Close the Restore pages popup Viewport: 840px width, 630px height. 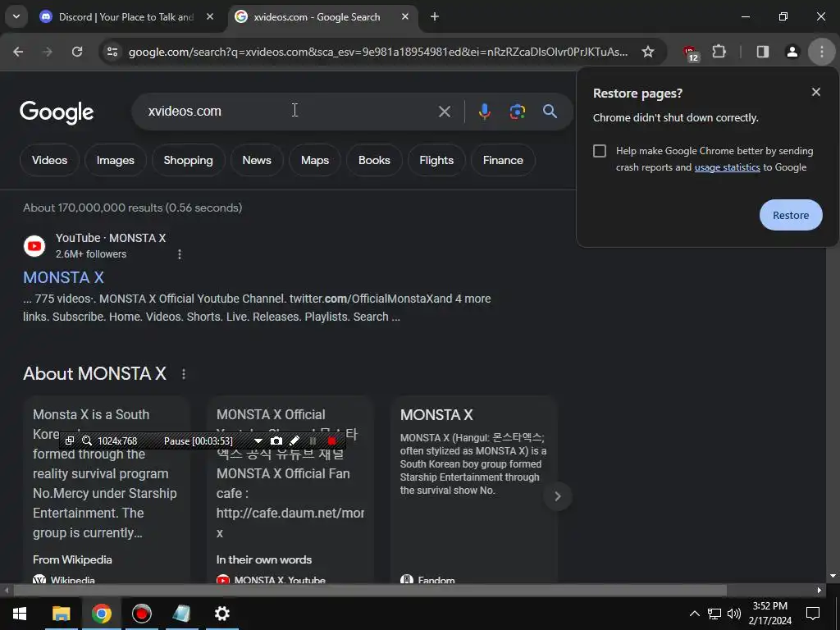(x=816, y=92)
